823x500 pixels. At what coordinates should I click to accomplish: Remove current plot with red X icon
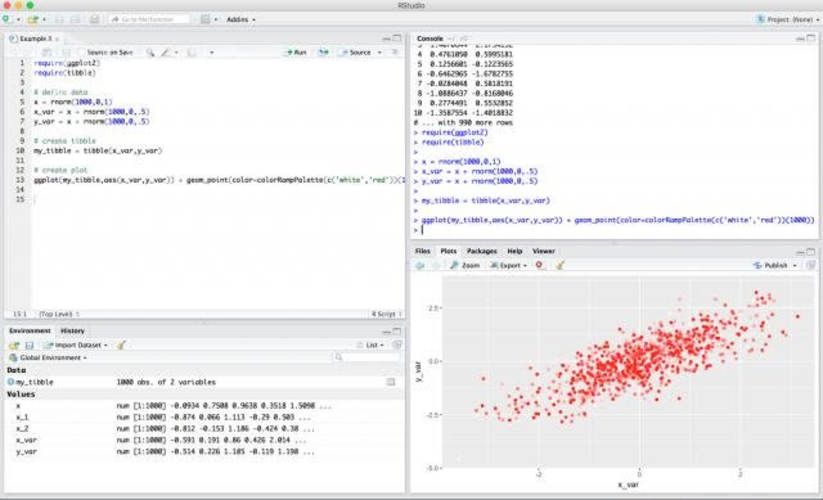(539, 265)
